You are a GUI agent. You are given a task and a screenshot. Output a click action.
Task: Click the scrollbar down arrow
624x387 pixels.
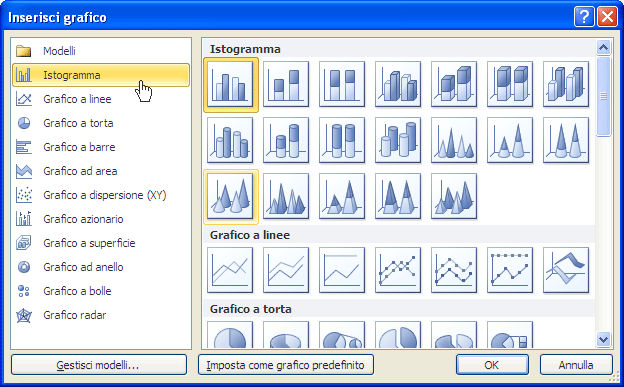pyautogui.click(x=603, y=339)
